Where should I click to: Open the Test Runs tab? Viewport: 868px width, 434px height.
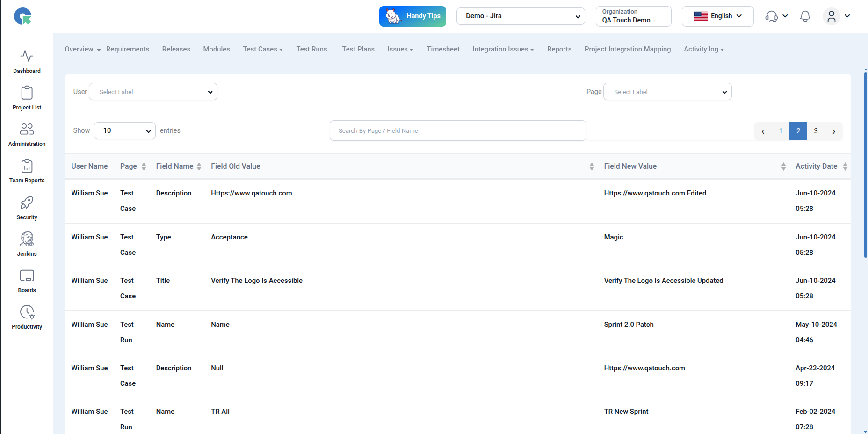click(311, 49)
